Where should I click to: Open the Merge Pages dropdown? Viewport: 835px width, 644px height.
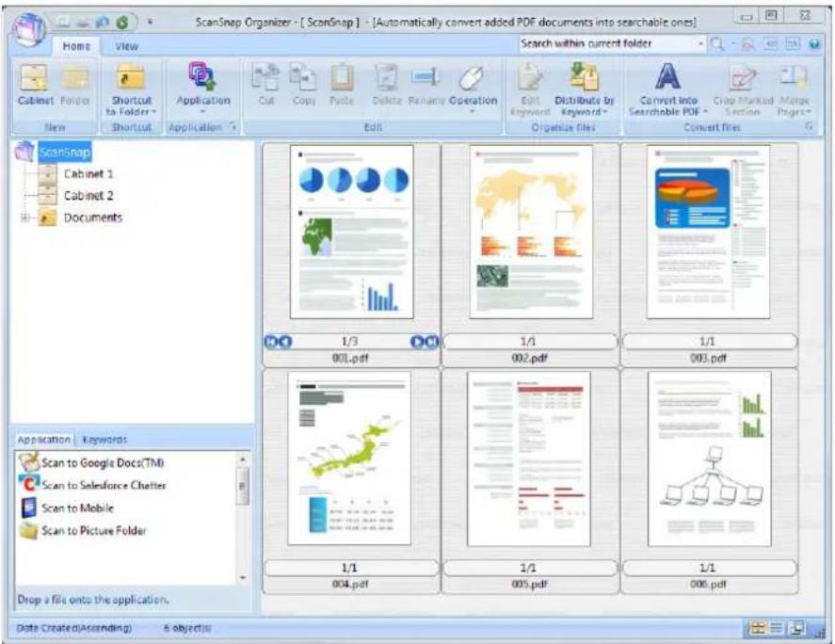794,89
